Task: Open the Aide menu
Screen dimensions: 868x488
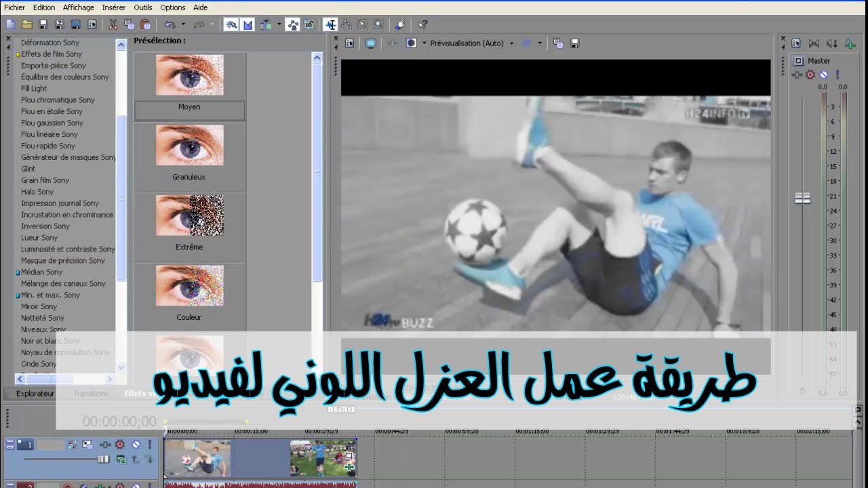Action: click(200, 7)
